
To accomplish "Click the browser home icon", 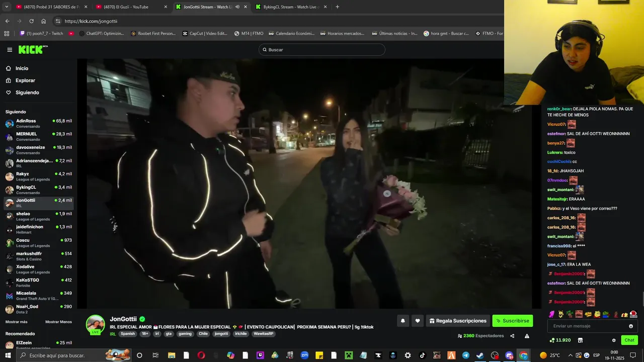I will [43, 21].
